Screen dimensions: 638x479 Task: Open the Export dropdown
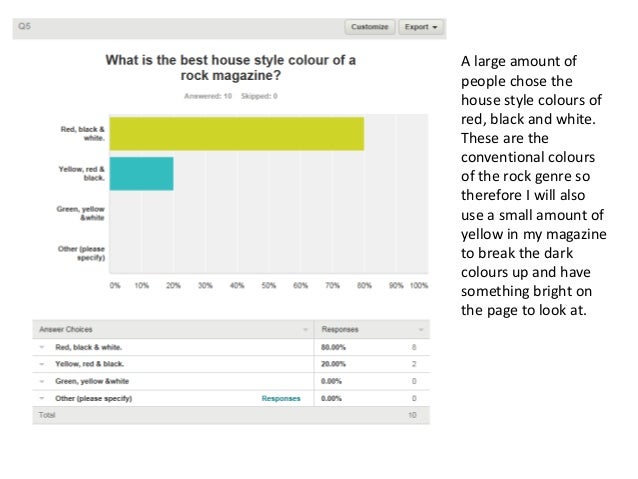point(420,28)
